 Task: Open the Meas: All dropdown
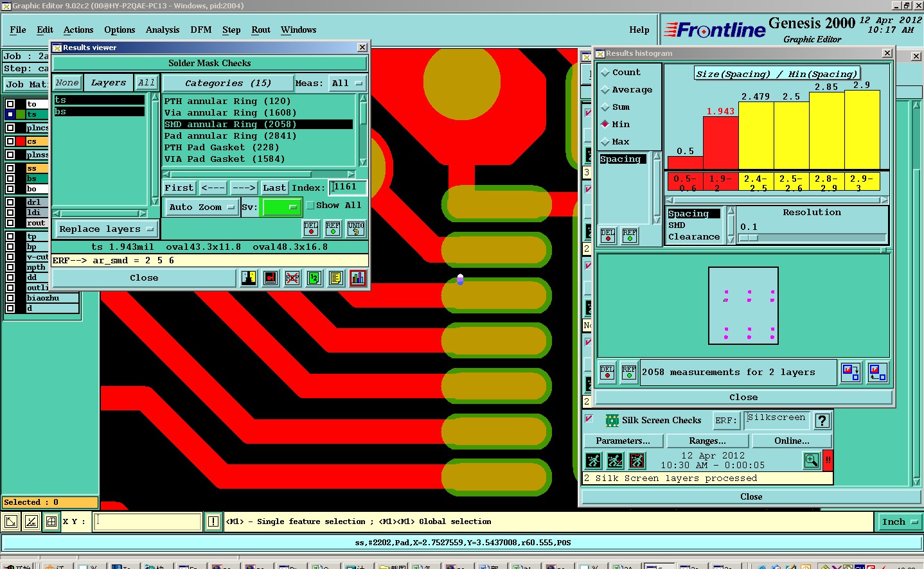click(347, 83)
